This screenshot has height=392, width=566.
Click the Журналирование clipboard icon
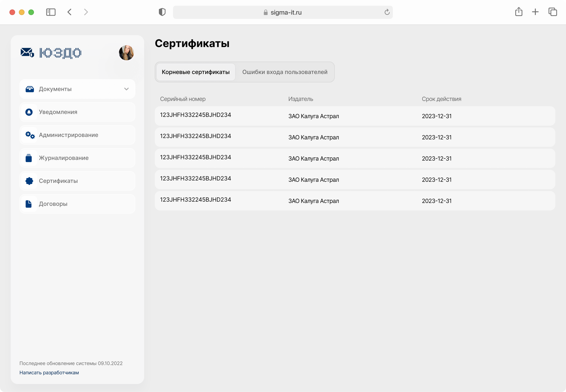point(29,158)
